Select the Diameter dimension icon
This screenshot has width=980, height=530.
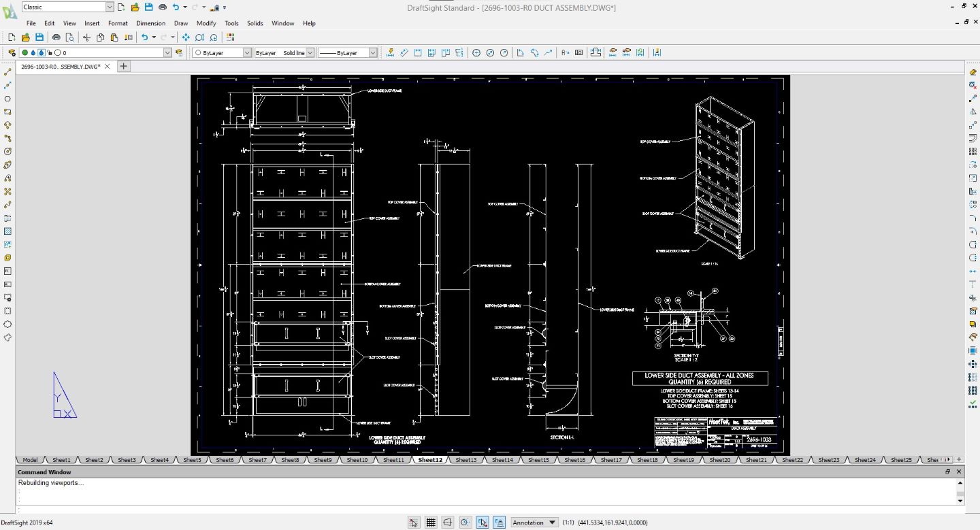(490, 52)
